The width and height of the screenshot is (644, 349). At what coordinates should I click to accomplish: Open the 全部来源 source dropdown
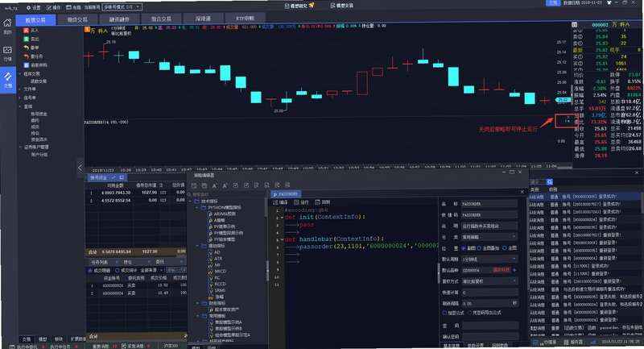[x=151, y=271]
